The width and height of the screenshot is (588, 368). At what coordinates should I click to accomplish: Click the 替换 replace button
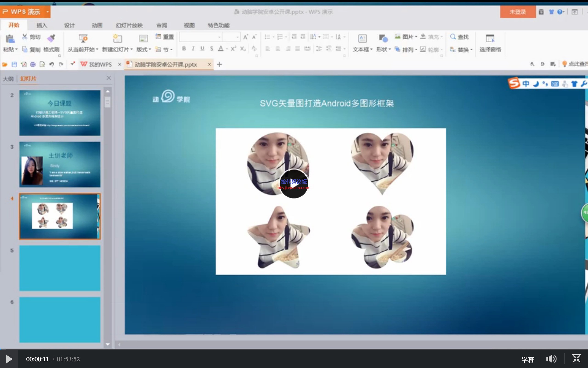coord(461,49)
